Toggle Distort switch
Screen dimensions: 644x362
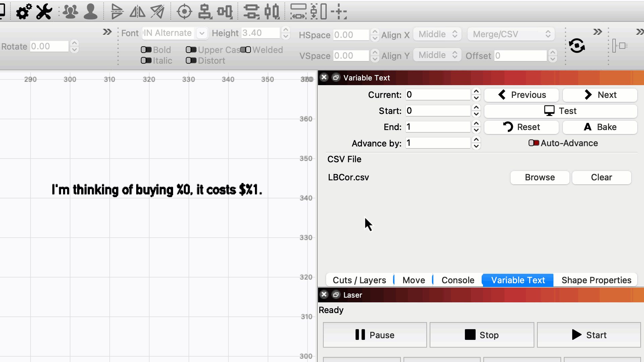pyautogui.click(x=191, y=60)
